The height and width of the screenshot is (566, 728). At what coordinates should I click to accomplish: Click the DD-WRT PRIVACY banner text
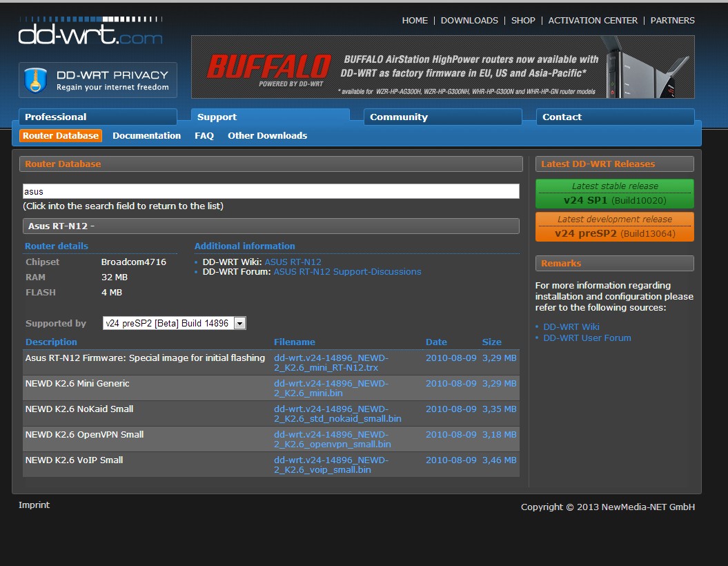[112, 75]
